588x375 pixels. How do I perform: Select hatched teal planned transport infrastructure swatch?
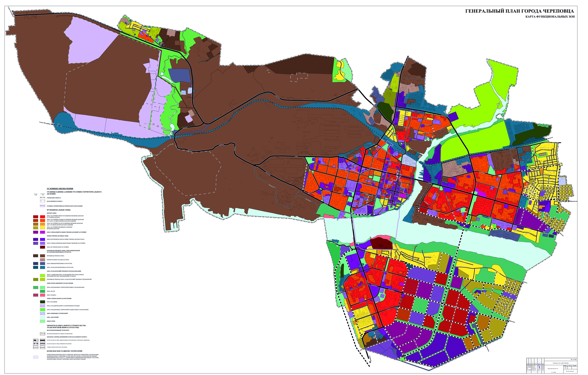(x=36, y=267)
